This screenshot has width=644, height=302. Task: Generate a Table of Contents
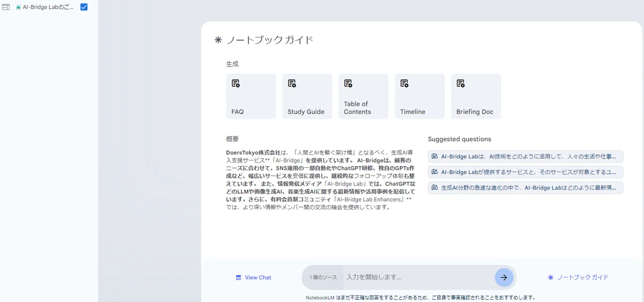click(x=363, y=97)
